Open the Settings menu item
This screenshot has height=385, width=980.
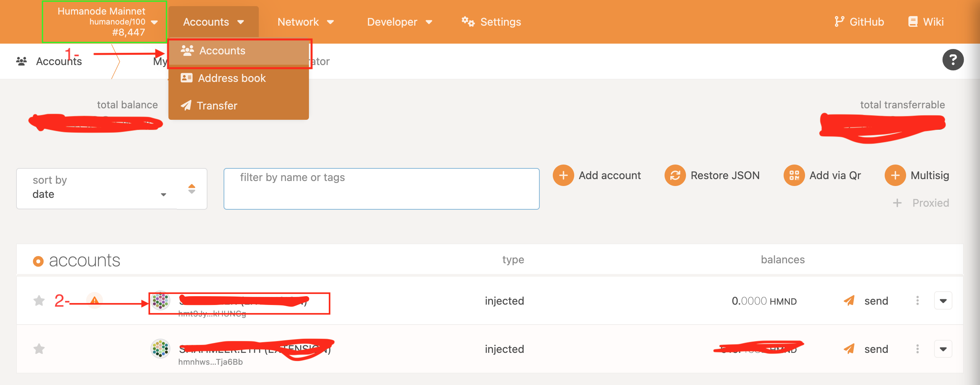491,22
